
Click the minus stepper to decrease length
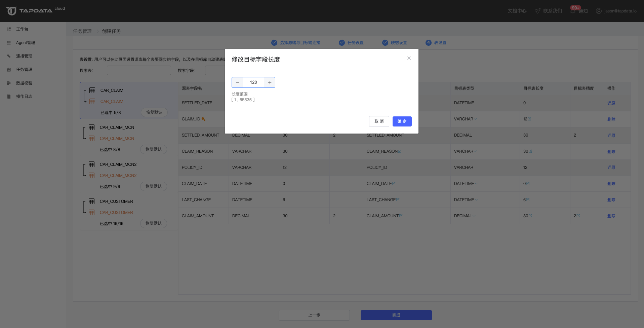point(237,82)
